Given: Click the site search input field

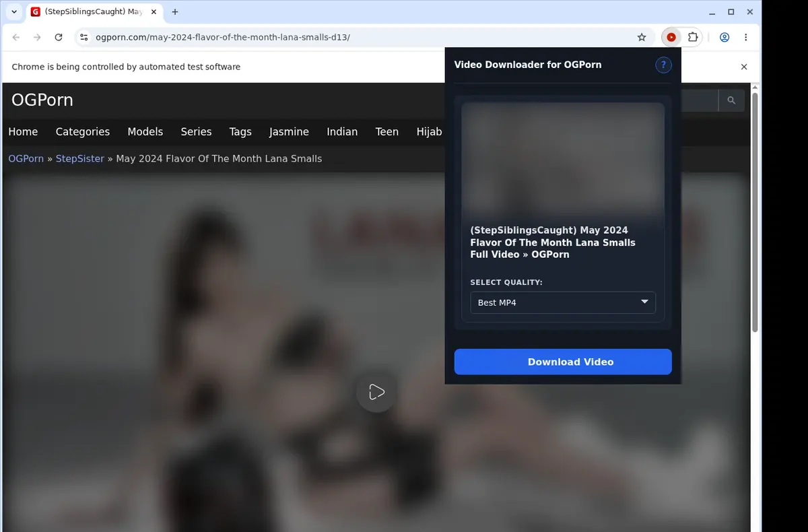Looking at the screenshot, I should point(700,101).
